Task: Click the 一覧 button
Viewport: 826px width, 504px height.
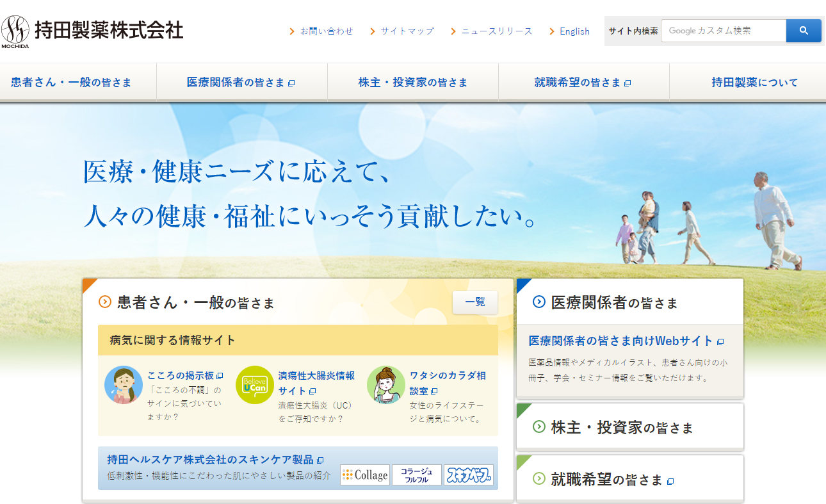Action: pos(475,302)
